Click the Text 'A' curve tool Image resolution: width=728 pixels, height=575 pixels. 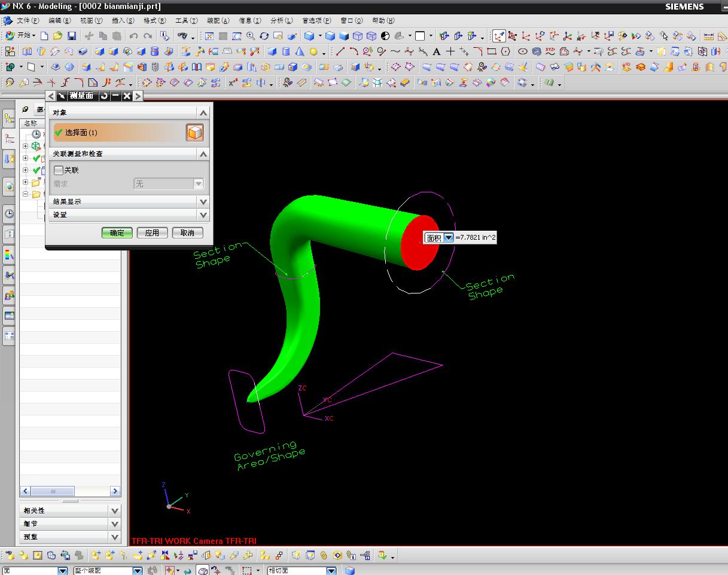437,51
